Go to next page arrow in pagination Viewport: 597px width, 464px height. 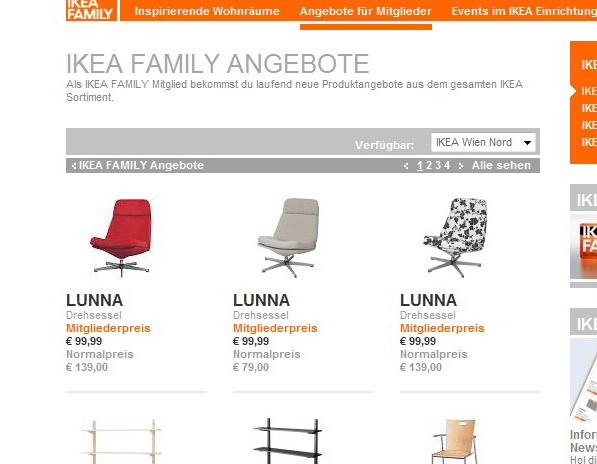[461, 166]
